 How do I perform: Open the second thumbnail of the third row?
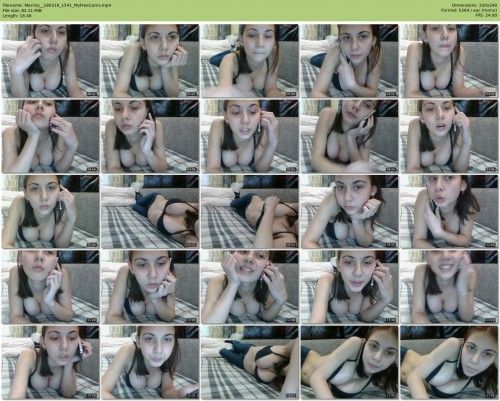150,212
